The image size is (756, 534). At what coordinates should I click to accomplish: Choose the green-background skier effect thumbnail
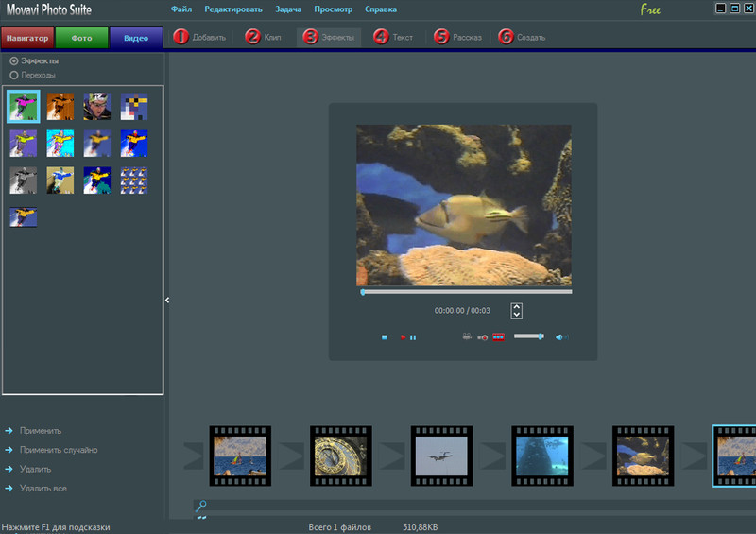[23, 107]
